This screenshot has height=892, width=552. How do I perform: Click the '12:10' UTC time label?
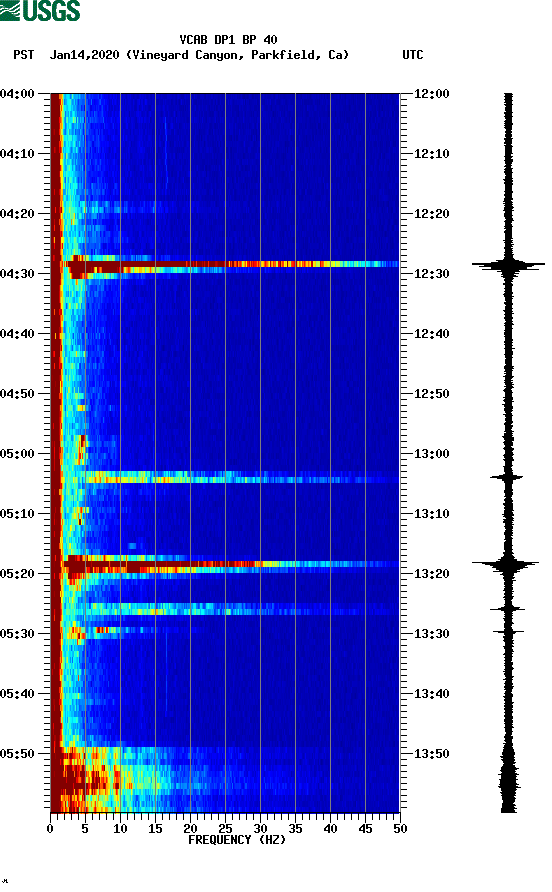pyautogui.click(x=431, y=154)
